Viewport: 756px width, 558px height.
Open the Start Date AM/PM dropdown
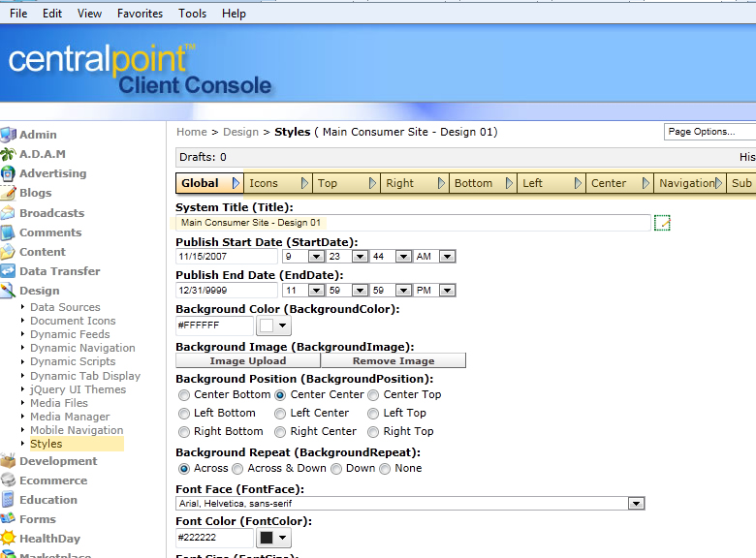(448, 257)
